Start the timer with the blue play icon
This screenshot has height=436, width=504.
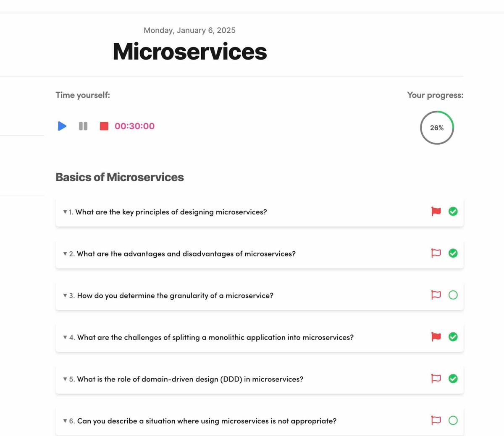click(x=62, y=126)
